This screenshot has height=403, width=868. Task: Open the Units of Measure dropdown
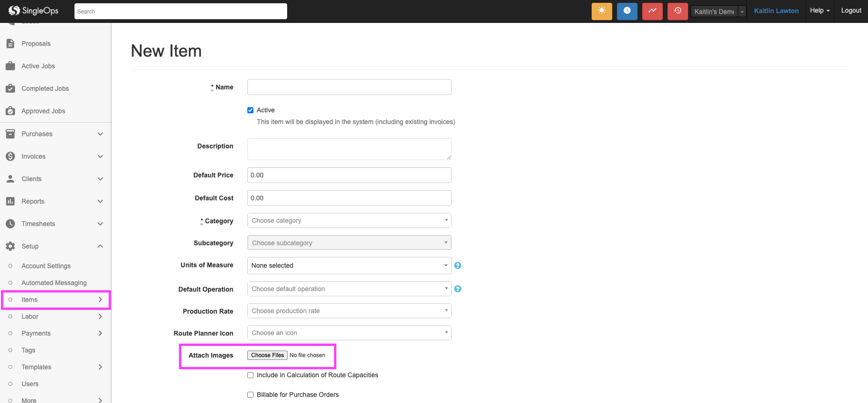(x=349, y=265)
